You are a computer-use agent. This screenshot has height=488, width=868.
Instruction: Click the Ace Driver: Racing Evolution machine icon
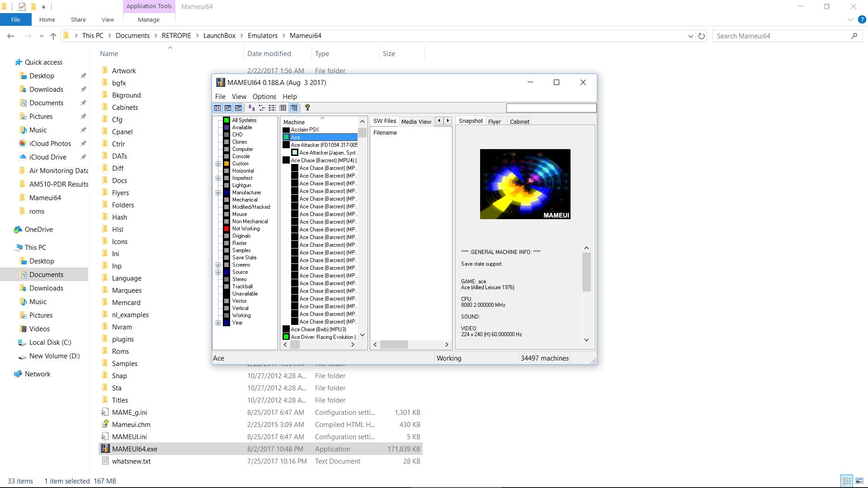[x=286, y=337]
